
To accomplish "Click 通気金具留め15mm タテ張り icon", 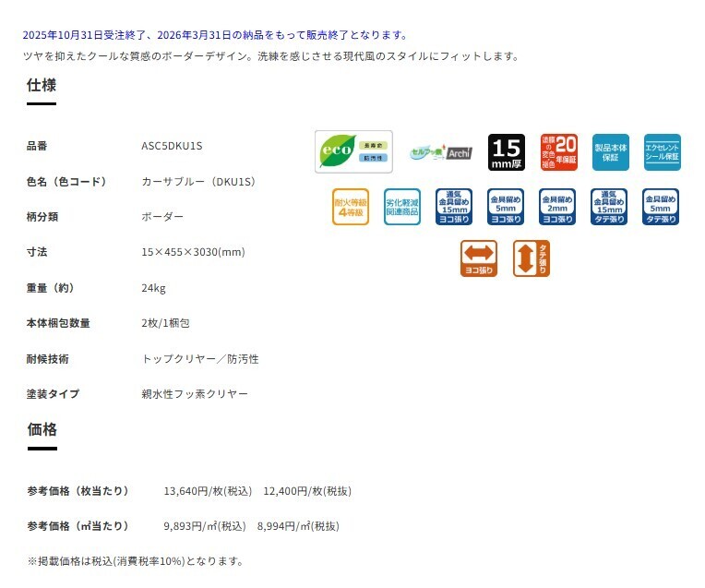I will 609,207.
